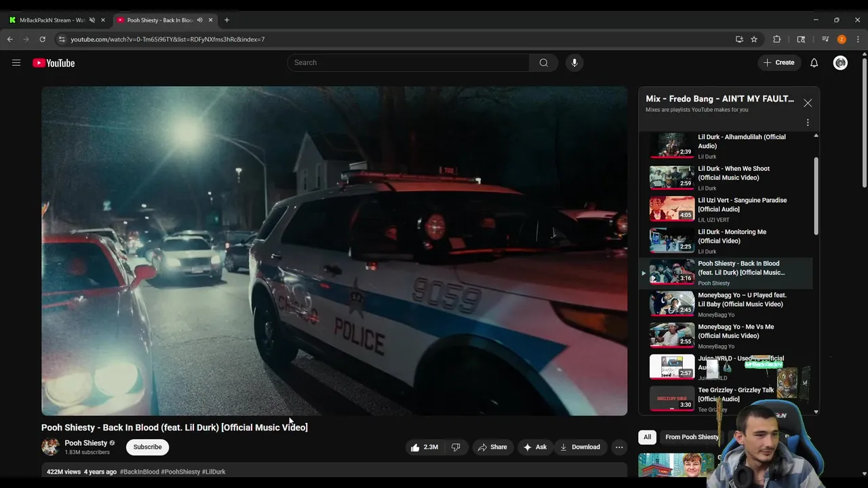Viewport: 868px width, 488px height.
Task: Open the Pooh Shiesty channel avatar
Action: tap(50, 447)
